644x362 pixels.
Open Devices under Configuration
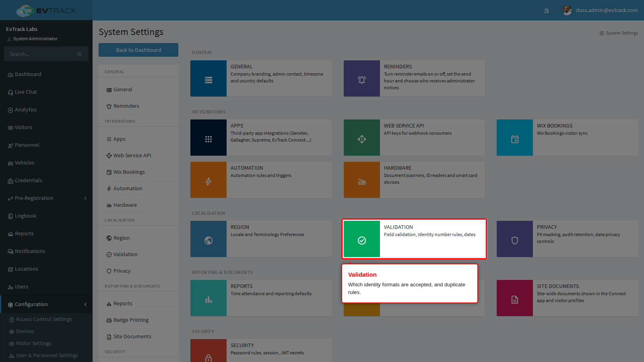click(x=46, y=331)
